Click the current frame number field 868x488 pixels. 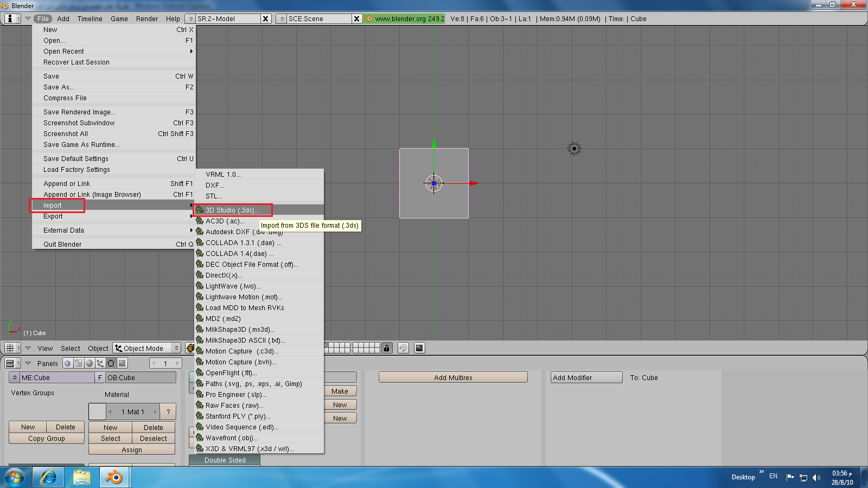(165, 363)
